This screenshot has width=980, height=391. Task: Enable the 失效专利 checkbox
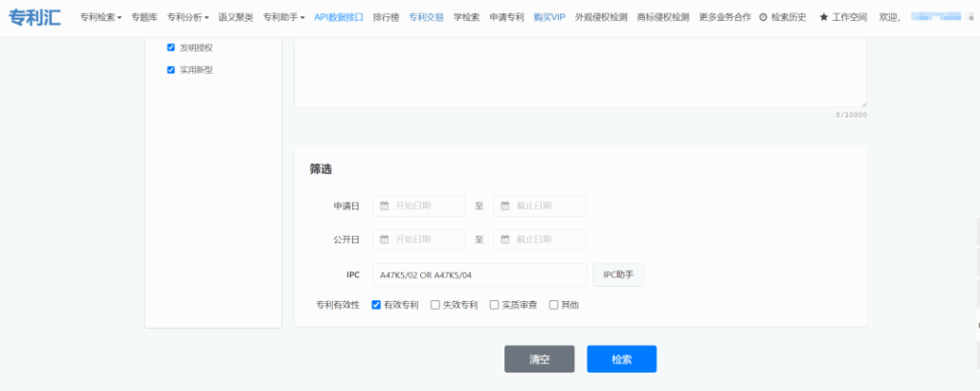click(x=435, y=305)
